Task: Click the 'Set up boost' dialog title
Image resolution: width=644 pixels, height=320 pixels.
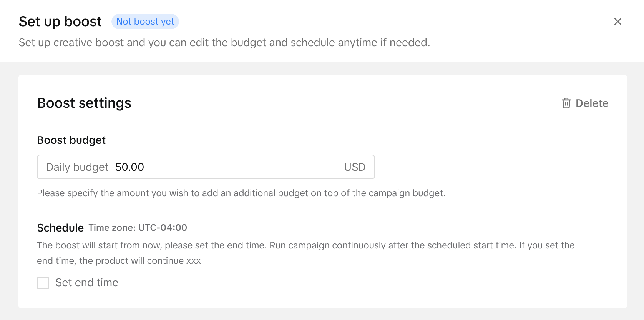Action: 60,22
